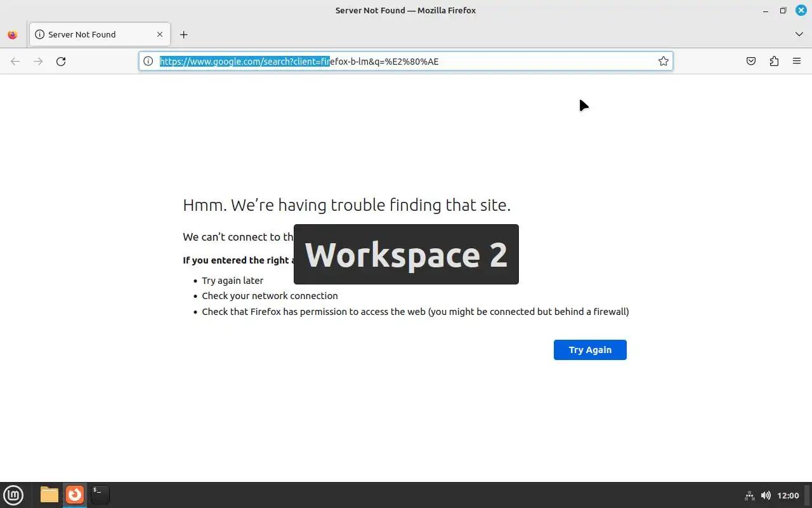Click the 'Hmm. We're having trouble' heading
Screen dimensions: 812x508
point(346,205)
